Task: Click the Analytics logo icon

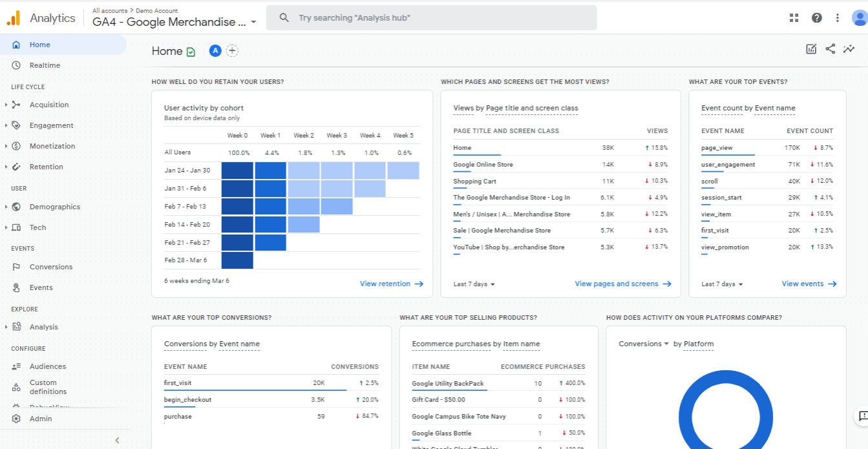Action: (14, 18)
